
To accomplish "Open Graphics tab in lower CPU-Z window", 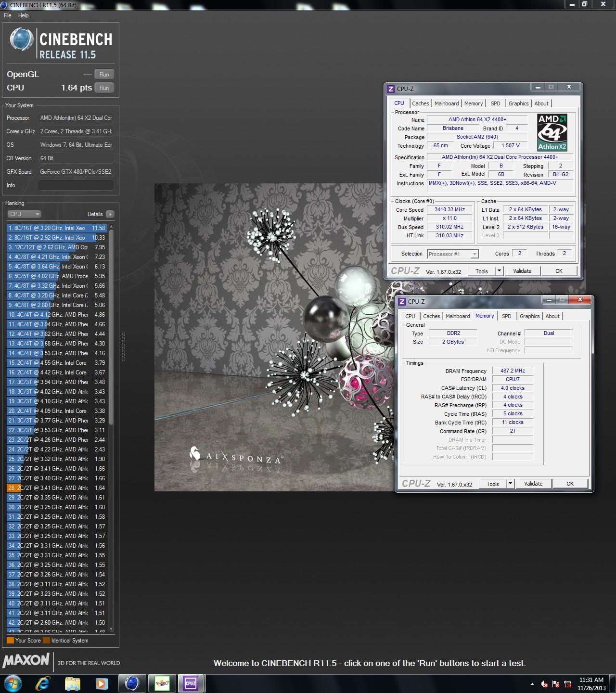I will tap(529, 316).
